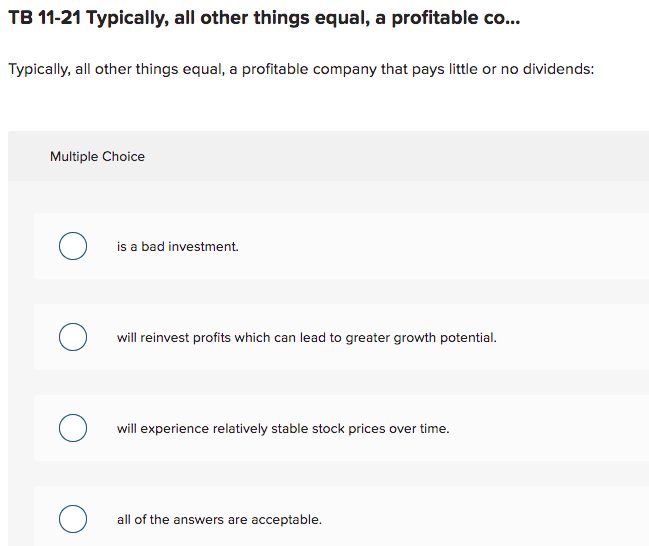Click the 'Multiple Choice' label

pos(97,156)
